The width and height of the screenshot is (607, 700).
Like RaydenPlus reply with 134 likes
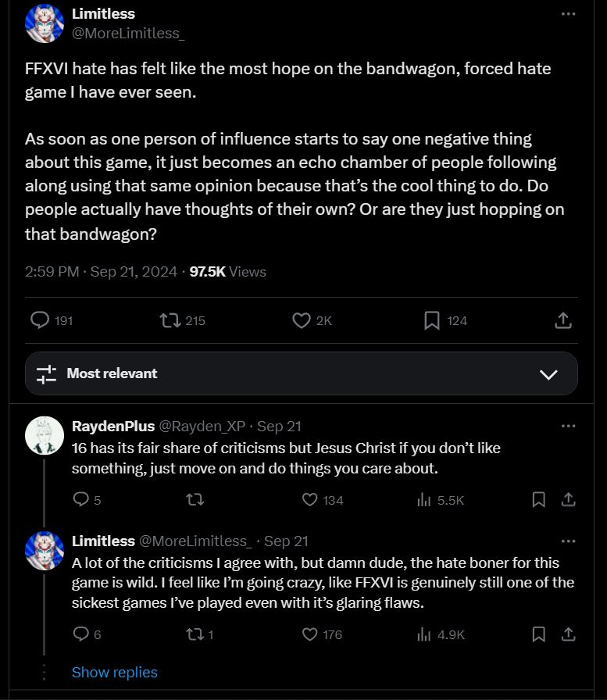[310, 499]
